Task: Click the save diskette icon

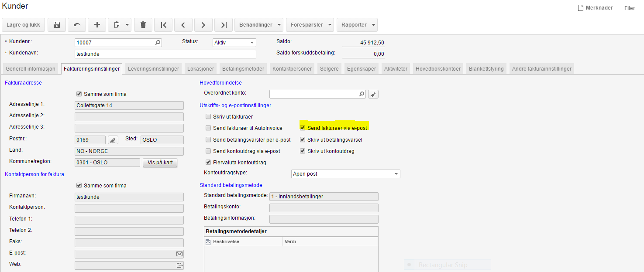Action: [x=57, y=25]
